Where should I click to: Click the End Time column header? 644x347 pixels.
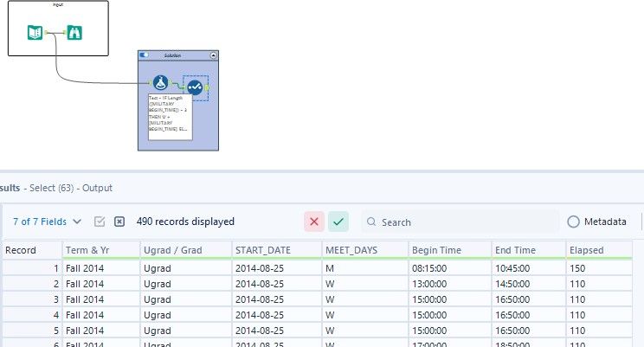pyautogui.click(x=529, y=250)
